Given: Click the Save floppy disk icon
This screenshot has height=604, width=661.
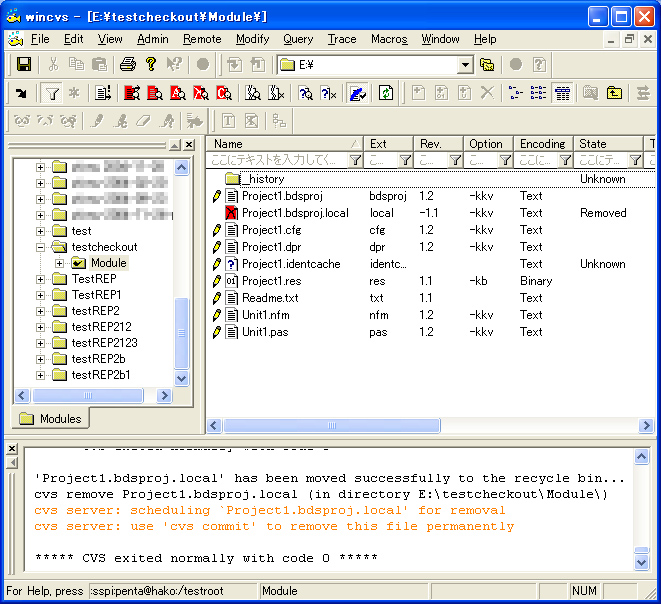Looking at the screenshot, I should click(x=24, y=64).
